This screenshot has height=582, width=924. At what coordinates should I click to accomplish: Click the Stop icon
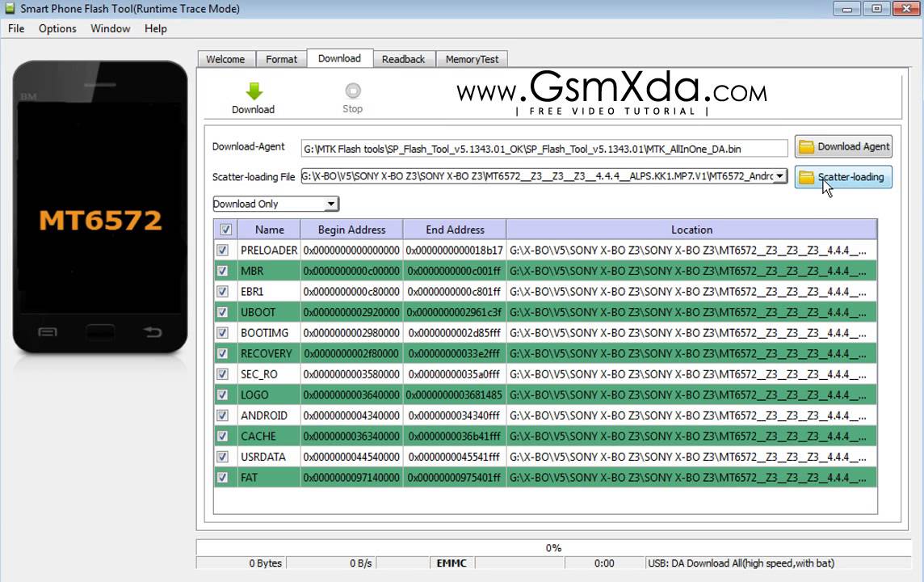352,91
